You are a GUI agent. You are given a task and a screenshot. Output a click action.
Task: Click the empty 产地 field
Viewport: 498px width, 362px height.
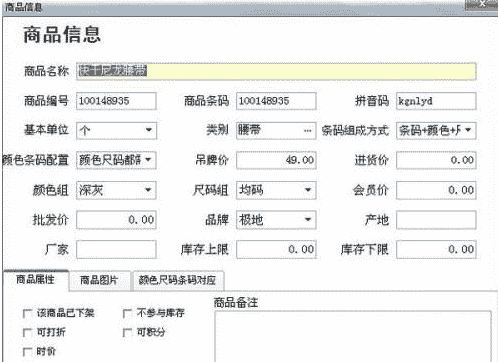click(436, 220)
